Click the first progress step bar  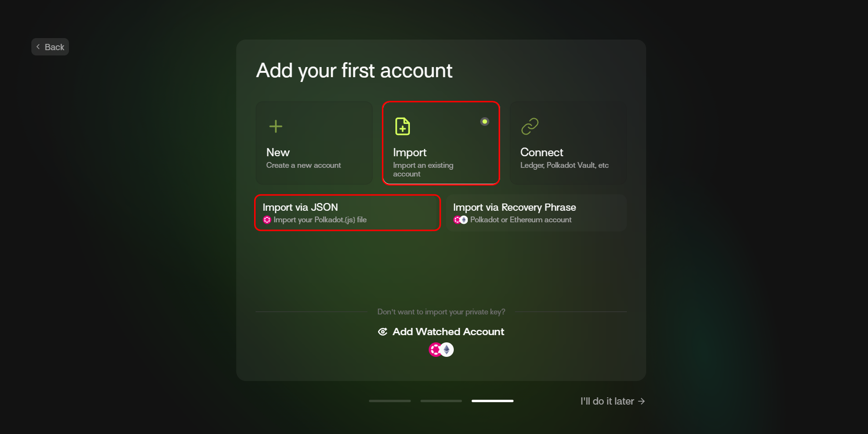(390, 401)
